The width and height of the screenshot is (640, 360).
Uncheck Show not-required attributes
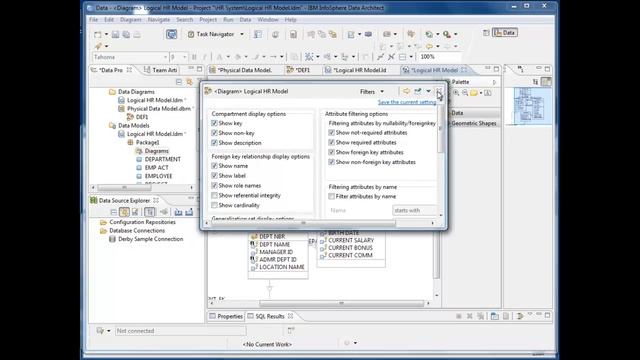tap(331, 133)
